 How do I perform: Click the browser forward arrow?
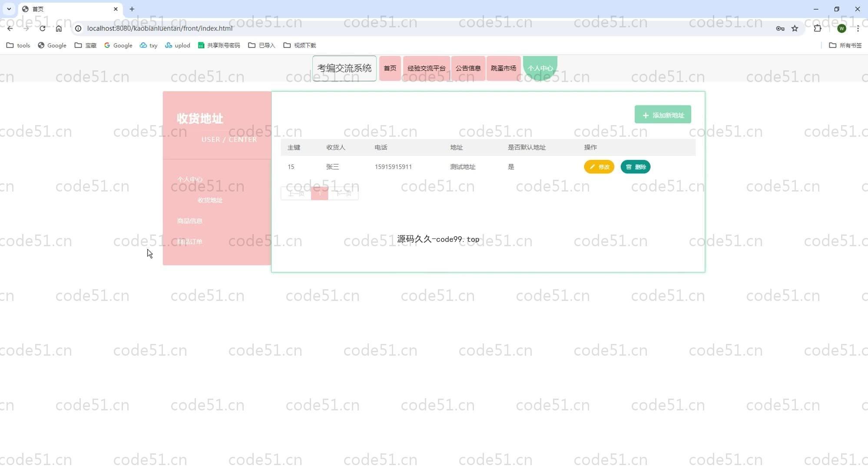[x=26, y=28]
